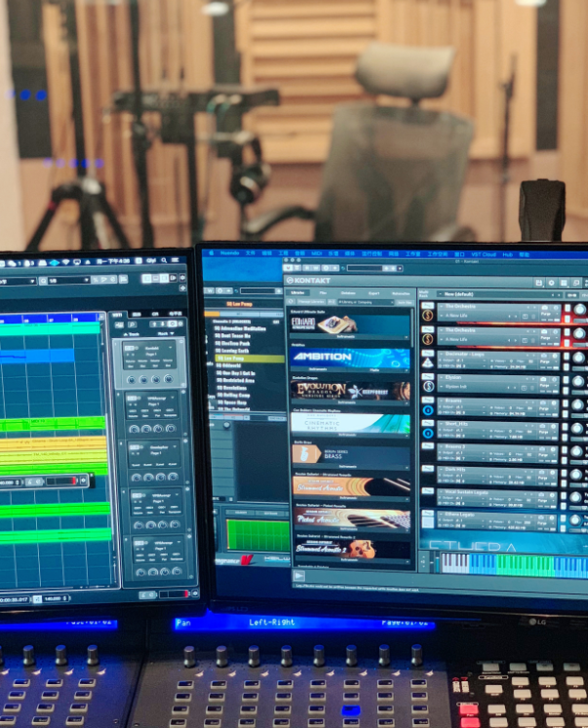The width and height of the screenshot is (588, 728).
Task: Expand Instruments bar under Berlin Brass
Action: coord(350,466)
